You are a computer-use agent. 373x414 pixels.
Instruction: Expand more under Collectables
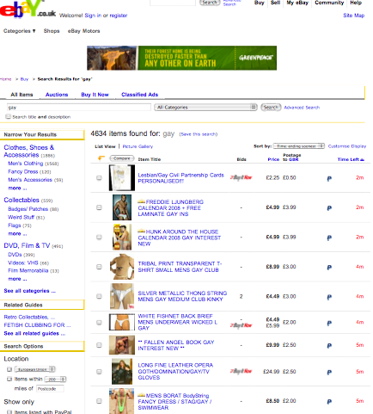tap(17, 234)
